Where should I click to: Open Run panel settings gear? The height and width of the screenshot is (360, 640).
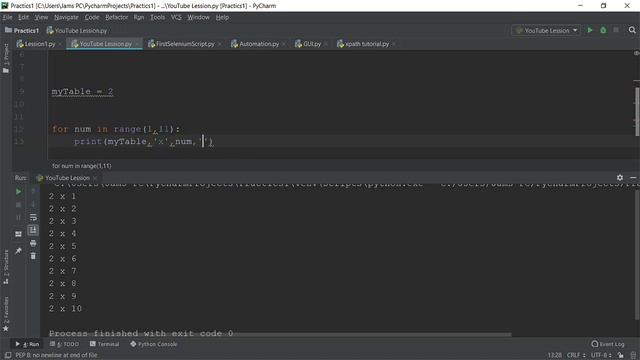pyautogui.click(x=620, y=178)
